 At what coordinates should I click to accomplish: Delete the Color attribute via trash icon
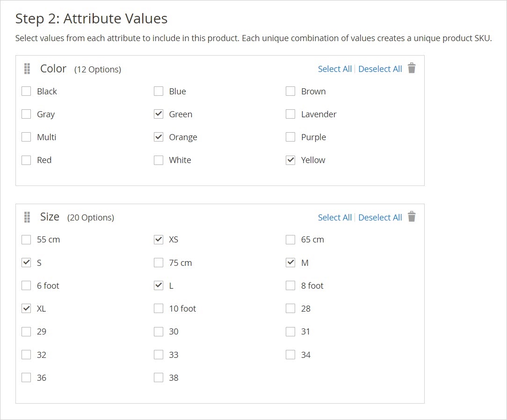point(412,68)
